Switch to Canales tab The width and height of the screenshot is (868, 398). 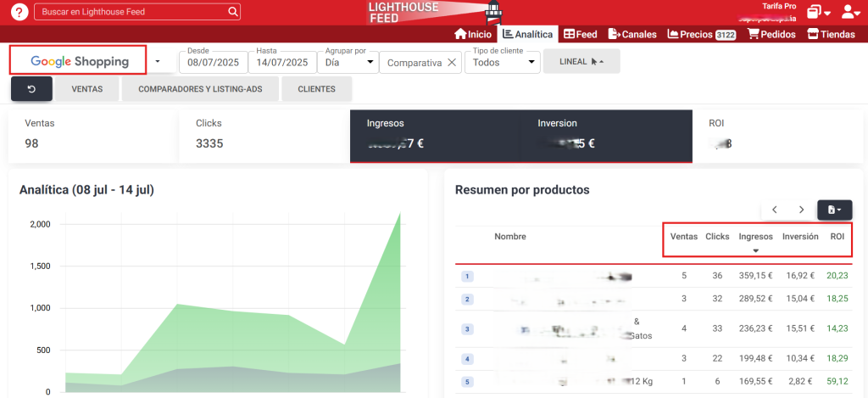point(632,34)
